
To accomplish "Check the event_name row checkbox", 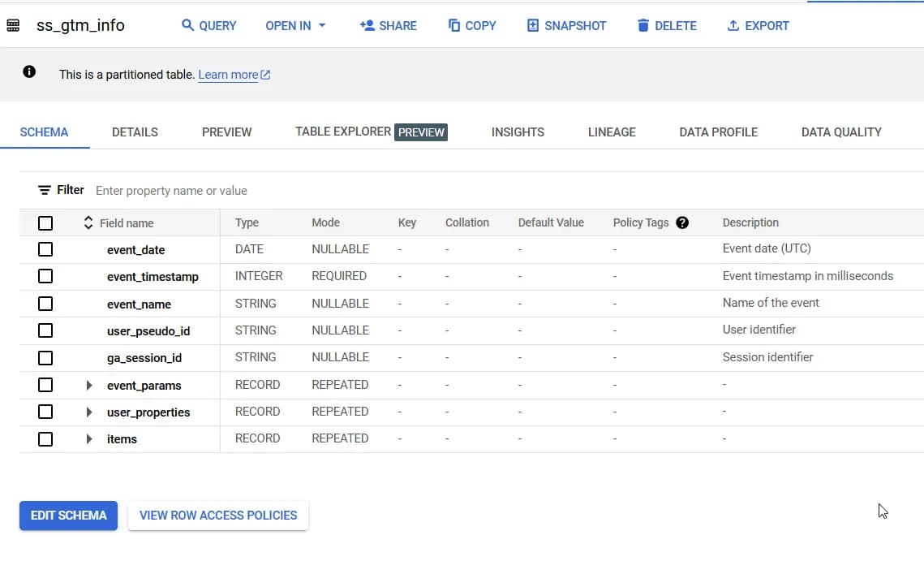I will pos(45,304).
